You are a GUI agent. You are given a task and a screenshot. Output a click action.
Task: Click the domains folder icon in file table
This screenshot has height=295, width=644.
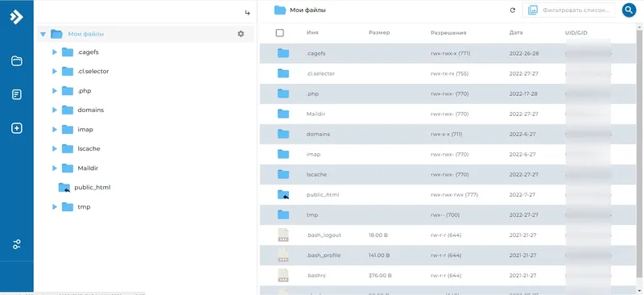tap(283, 134)
